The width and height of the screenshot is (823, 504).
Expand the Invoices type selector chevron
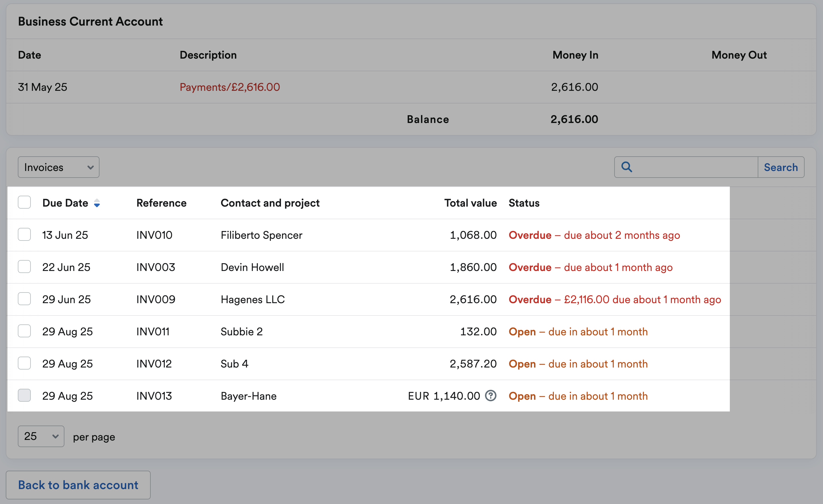tap(90, 167)
